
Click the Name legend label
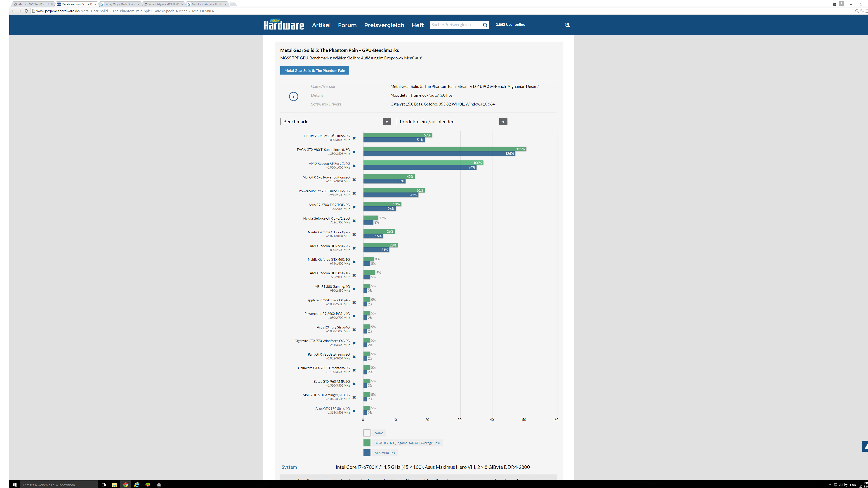point(379,433)
